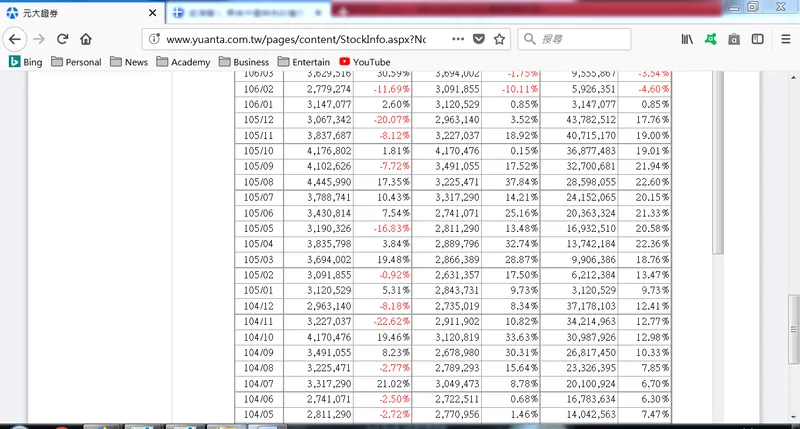Click the value 3,120,819 in 104/10 row
This screenshot has width=800, height=429.
[457, 337]
